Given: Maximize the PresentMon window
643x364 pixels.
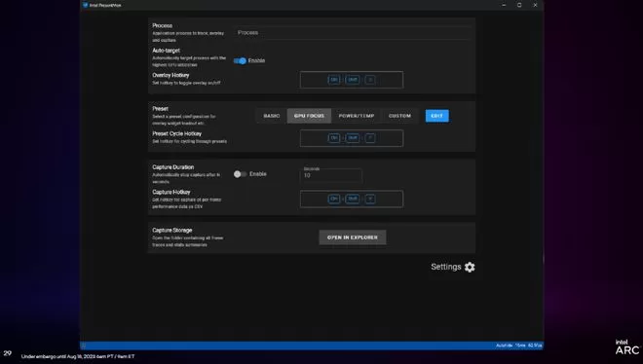Looking at the screenshot, I should [x=519, y=5].
